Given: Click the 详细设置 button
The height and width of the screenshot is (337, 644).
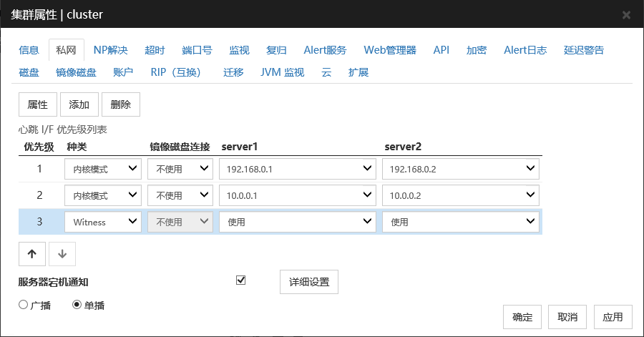Looking at the screenshot, I should [309, 282].
